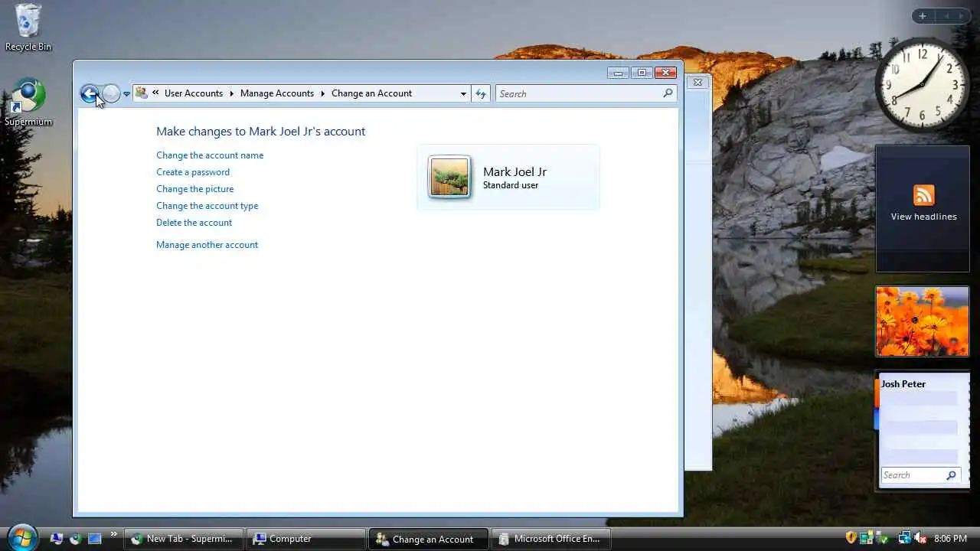Launch Supermium from quick launch
Image resolution: width=980 pixels, height=551 pixels.
pos(75,539)
